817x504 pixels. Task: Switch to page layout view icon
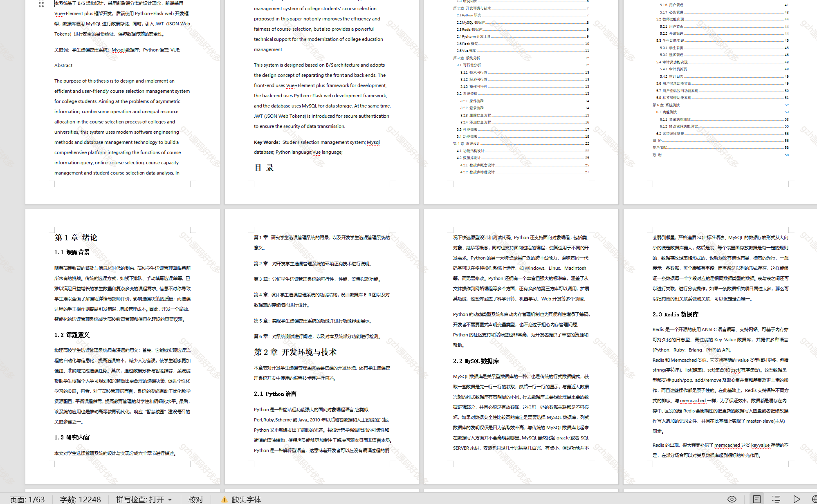[x=757, y=499]
